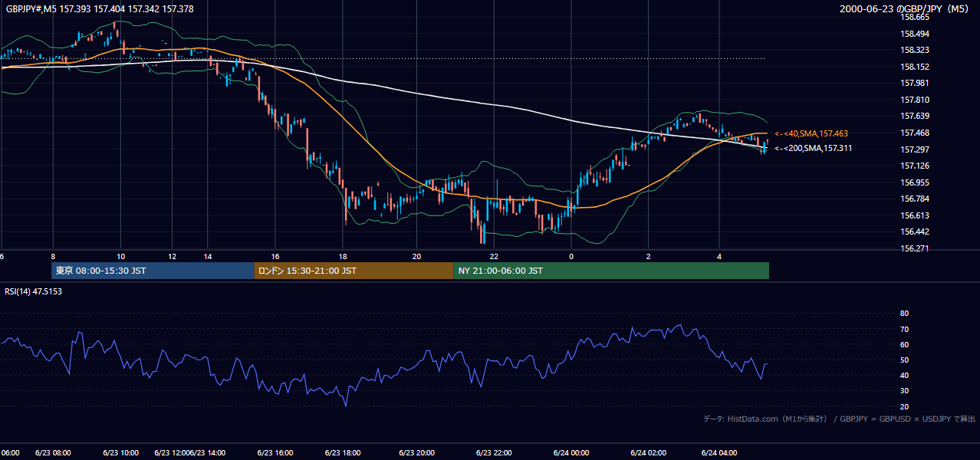Click hour label 12 under the price chart

click(x=173, y=256)
